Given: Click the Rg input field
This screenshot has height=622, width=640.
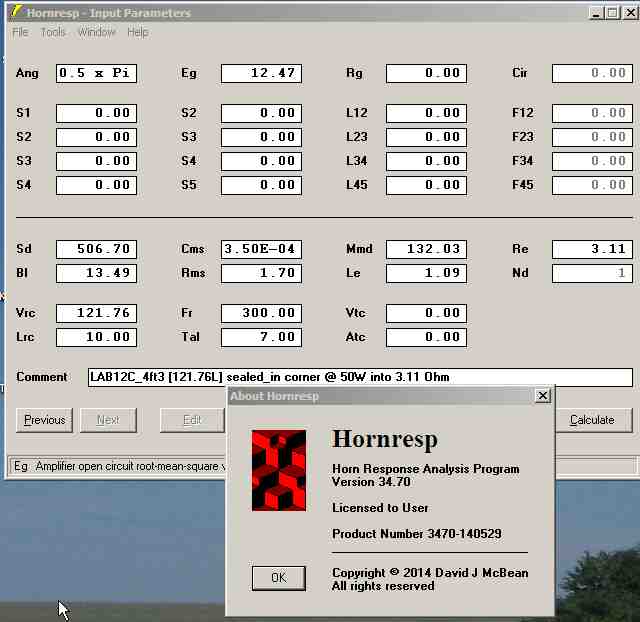Looking at the screenshot, I should pyautogui.click(x=426, y=73).
